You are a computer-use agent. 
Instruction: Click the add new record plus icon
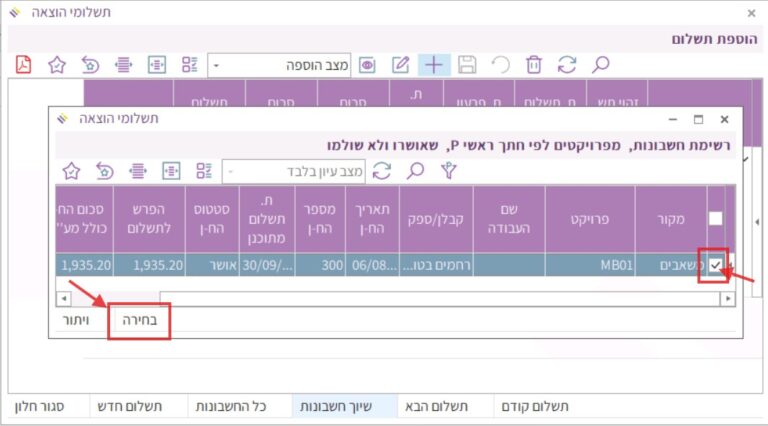434,65
